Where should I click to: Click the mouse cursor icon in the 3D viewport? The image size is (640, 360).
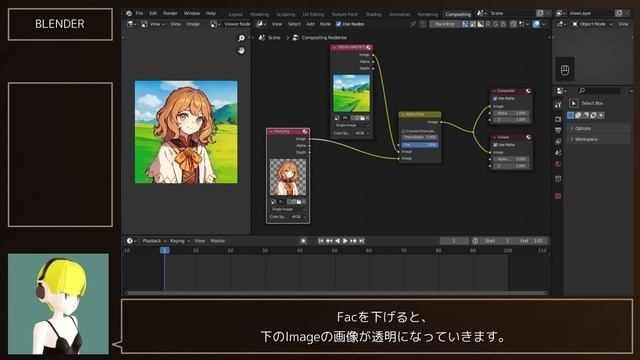(565, 70)
